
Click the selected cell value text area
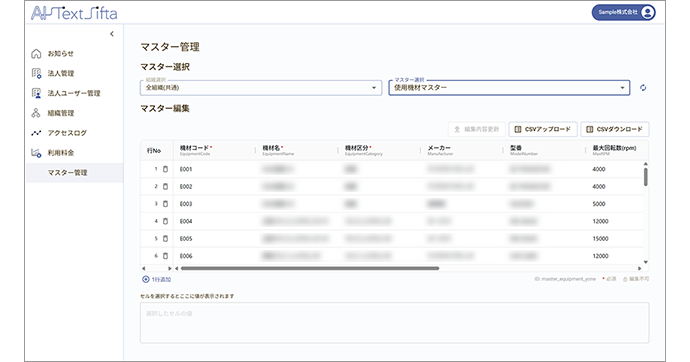tap(394, 323)
